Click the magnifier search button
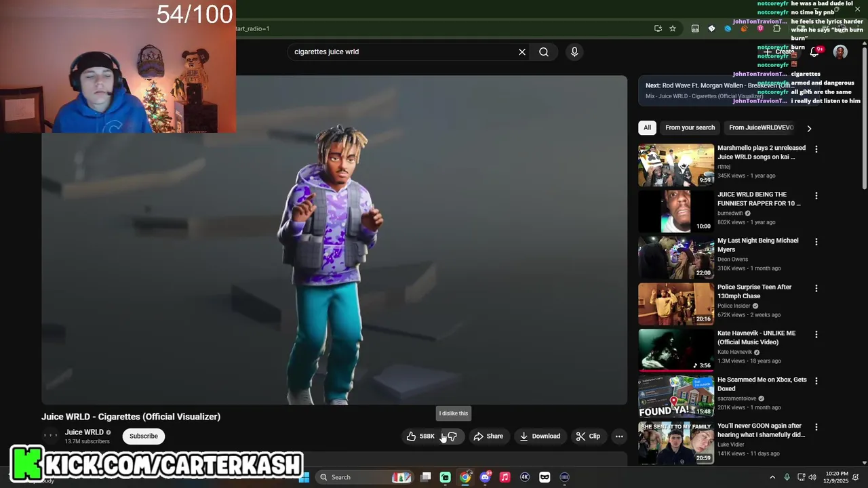 tap(544, 52)
